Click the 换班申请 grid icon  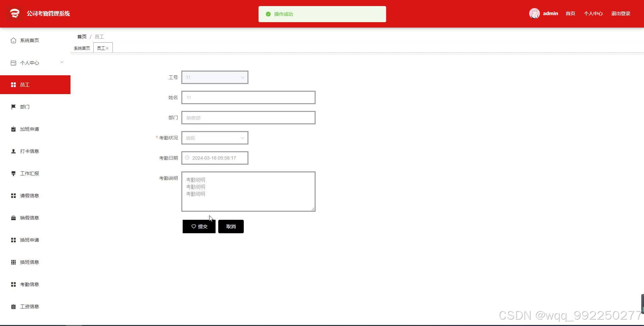(13, 240)
